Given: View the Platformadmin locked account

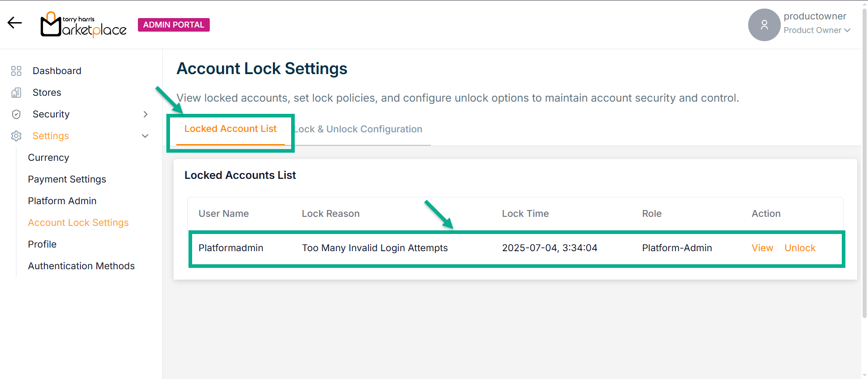Looking at the screenshot, I should point(762,248).
